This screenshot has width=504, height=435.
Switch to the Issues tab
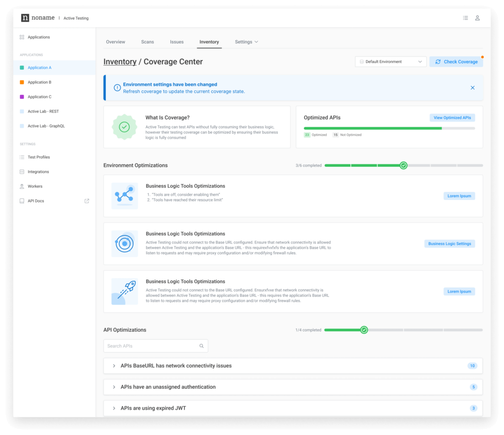pyautogui.click(x=177, y=42)
